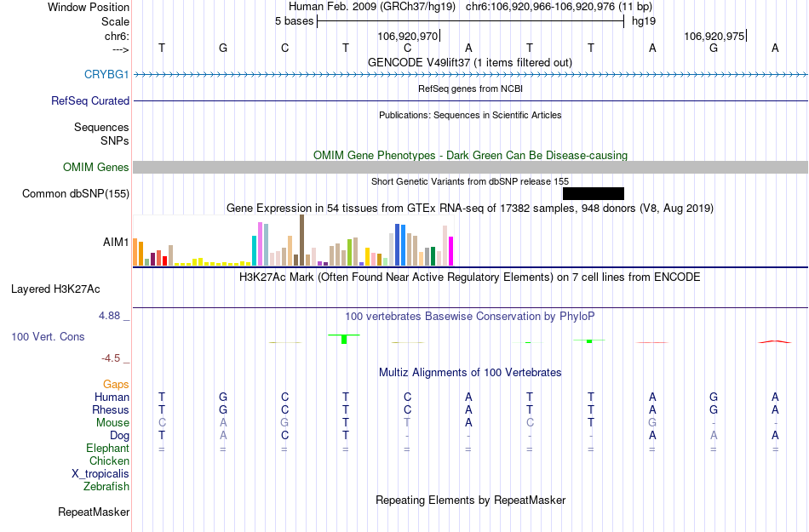The height and width of the screenshot is (532, 809).
Task: Click 'Multiz Alignments of 100 Vertebrates' title
Action: (x=470, y=372)
